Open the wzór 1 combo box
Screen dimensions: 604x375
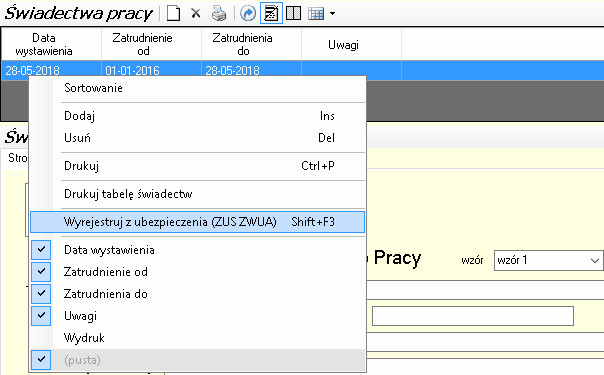[549, 260]
